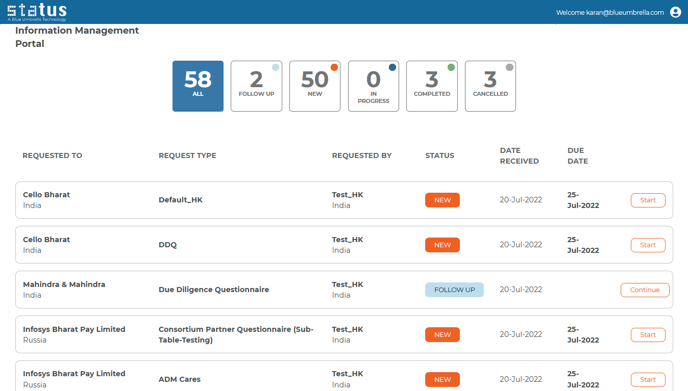
Task: Start the ADM Cares request
Action: click(x=648, y=380)
